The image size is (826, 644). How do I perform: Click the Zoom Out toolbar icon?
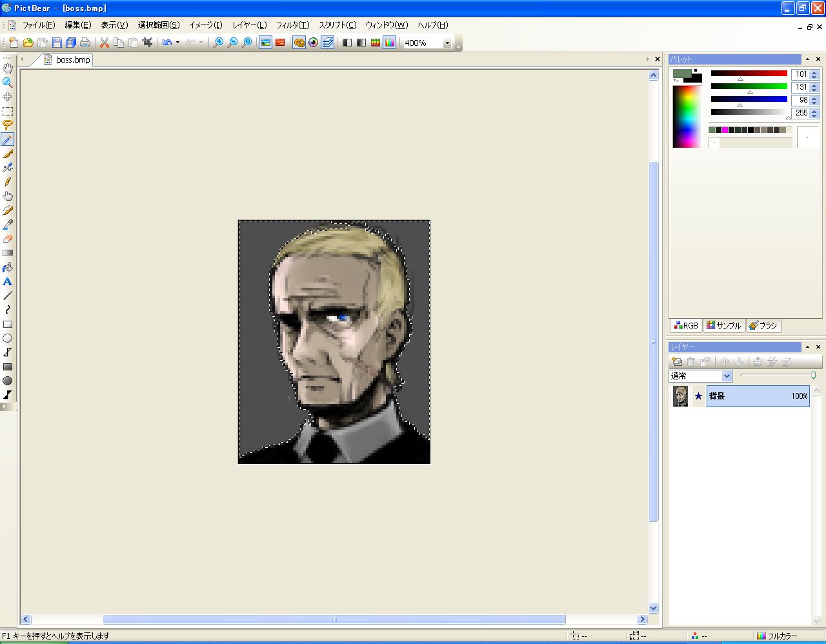(233, 43)
